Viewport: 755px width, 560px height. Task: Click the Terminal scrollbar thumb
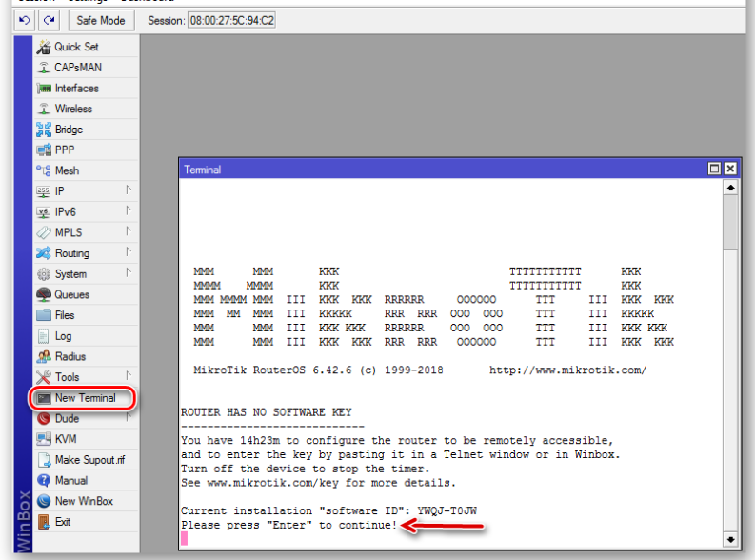[x=730, y=222]
